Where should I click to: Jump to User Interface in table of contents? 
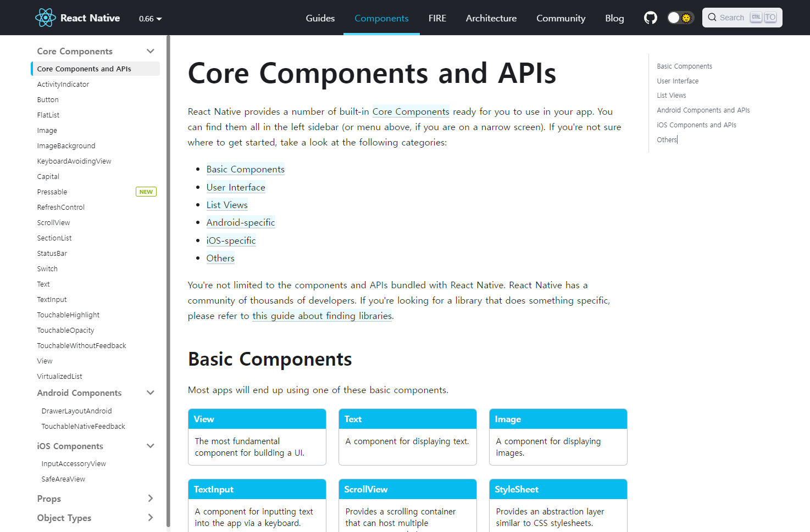pos(678,81)
